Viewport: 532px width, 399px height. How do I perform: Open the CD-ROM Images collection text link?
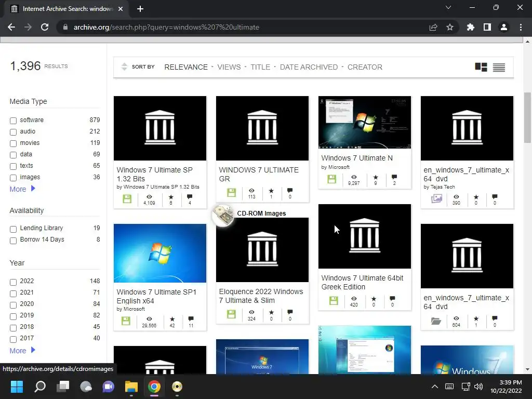[x=261, y=214]
